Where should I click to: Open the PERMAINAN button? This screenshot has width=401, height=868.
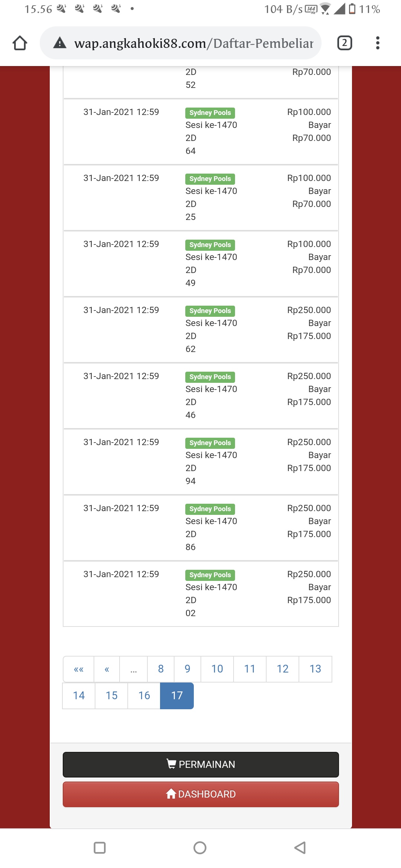(200, 765)
